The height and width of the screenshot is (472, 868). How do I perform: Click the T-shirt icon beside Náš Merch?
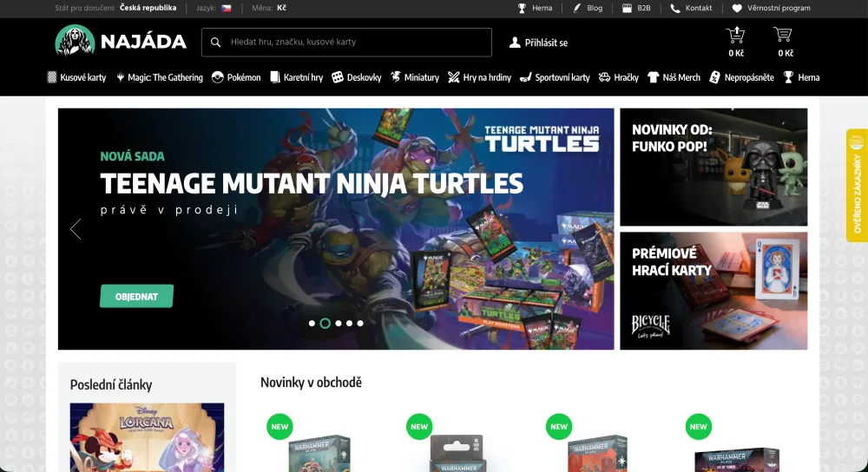pyautogui.click(x=654, y=77)
